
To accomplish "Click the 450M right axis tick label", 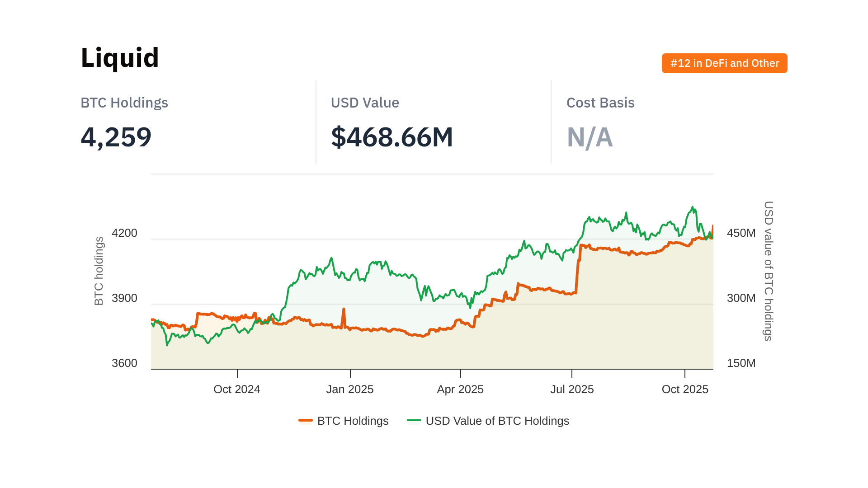I will [741, 233].
